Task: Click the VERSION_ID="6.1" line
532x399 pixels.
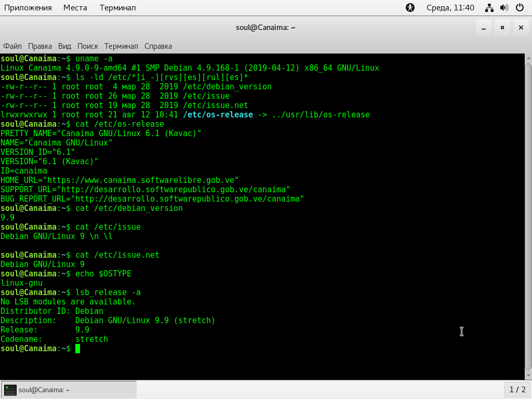Action: pos(37,152)
